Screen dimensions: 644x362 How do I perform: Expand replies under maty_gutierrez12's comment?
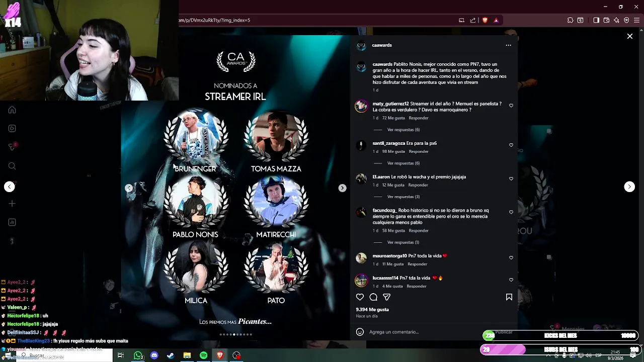pos(403,130)
